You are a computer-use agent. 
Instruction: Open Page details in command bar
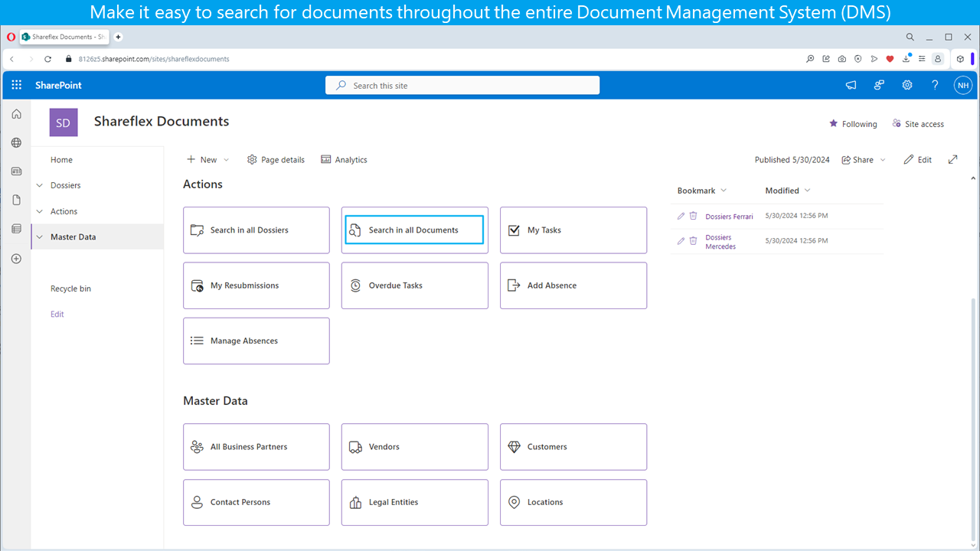pos(276,160)
